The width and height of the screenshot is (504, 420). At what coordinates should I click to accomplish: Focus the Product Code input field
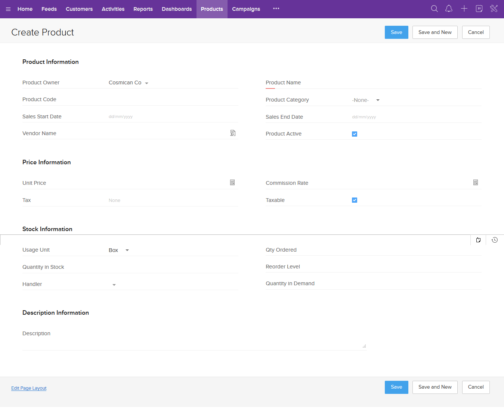pyautogui.click(x=173, y=100)
